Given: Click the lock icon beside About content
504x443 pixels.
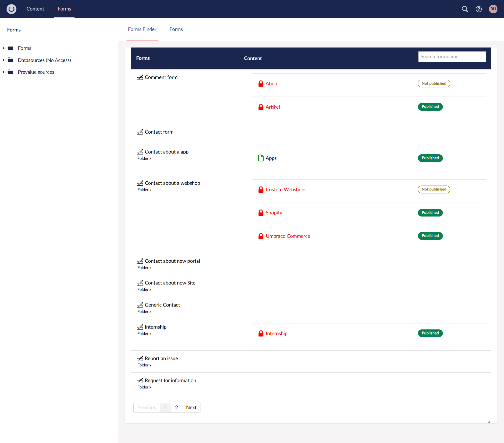Looking at the screenshot, I should pos(261,83).
